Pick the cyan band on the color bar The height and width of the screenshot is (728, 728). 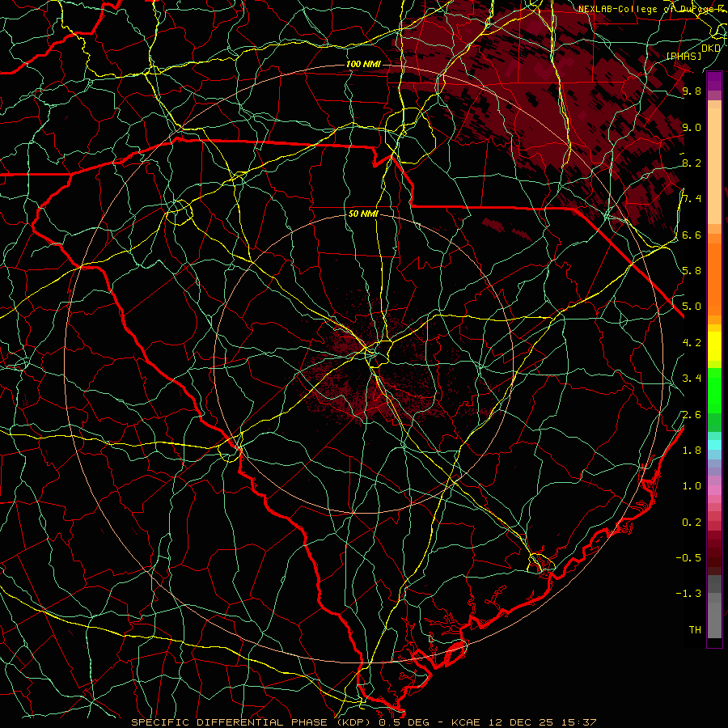tap(714, 445)
